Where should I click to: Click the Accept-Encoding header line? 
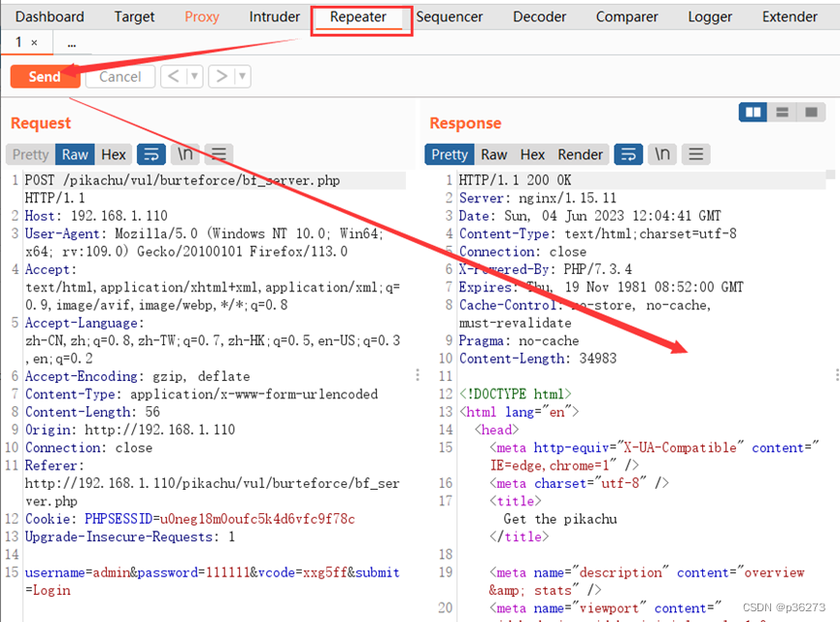138,376
